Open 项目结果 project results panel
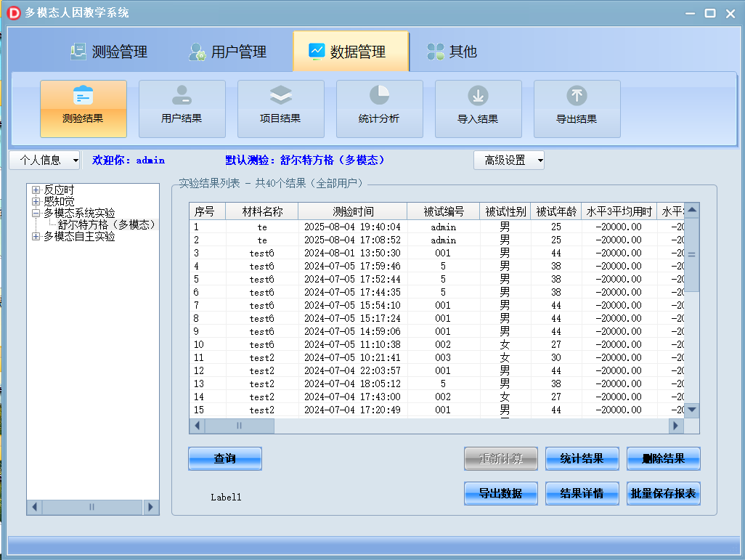Viewport: 745px width, 560px height. pos(280,107)
